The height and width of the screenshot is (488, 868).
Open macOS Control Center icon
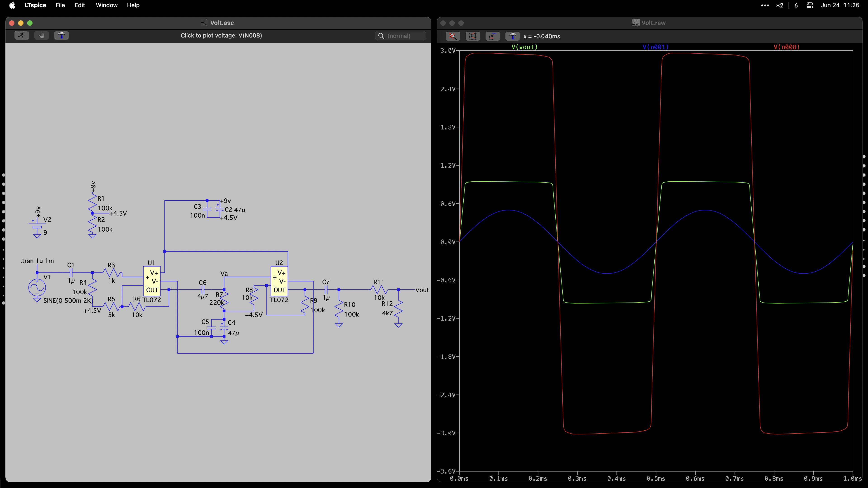(809, 5)
